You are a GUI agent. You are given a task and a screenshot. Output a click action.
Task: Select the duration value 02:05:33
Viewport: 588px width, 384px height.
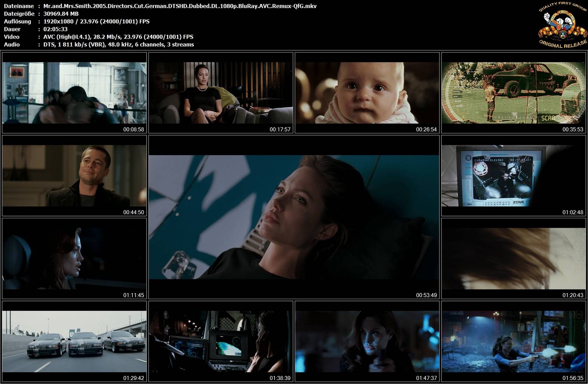click(55, 29)
